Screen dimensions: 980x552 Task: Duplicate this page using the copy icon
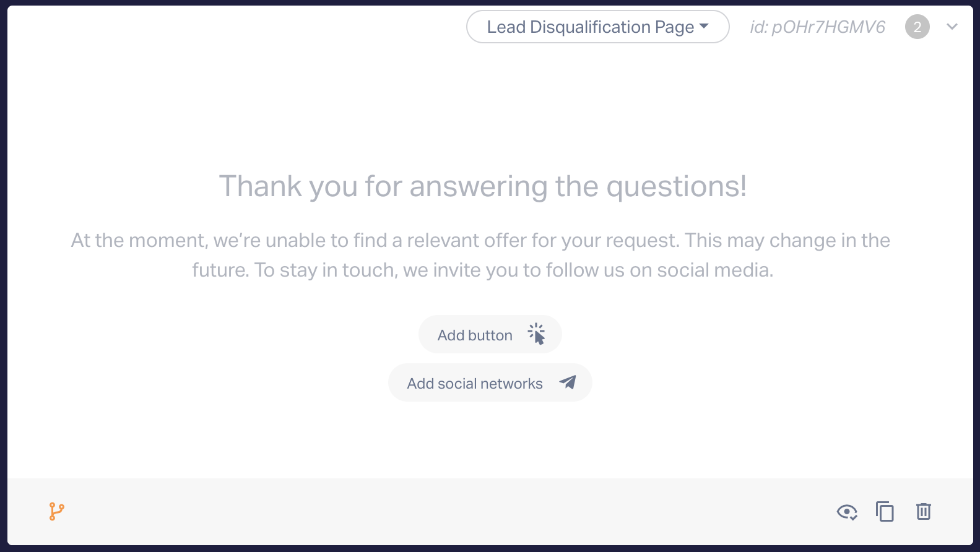point(885,512)
